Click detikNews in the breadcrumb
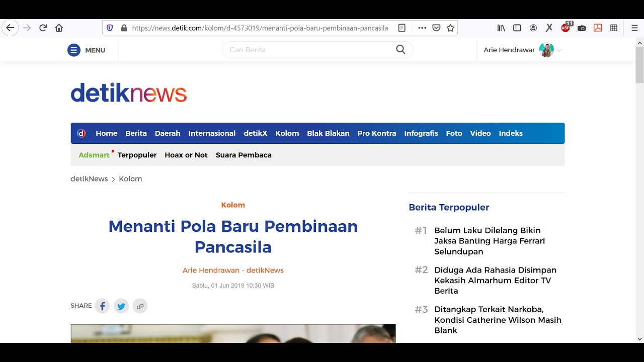Image resolution: width=644 pixels, height=362 pixels. click(89, 179)
